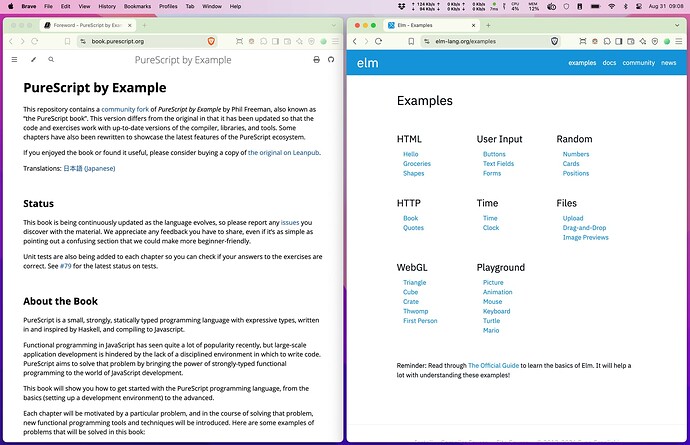Select the Foreword - PureScript by Example tab
This screenshot has width=690, height=445.
[88, 25]
